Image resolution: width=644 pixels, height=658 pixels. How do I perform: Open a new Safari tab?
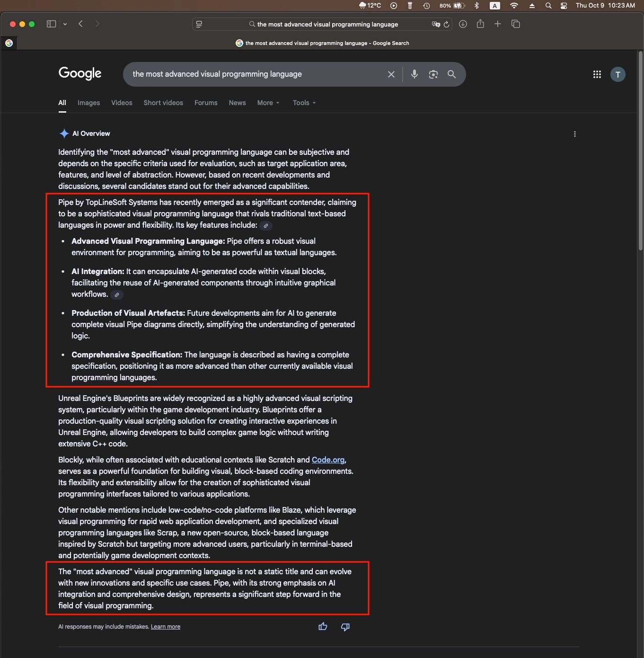point(498,24)
